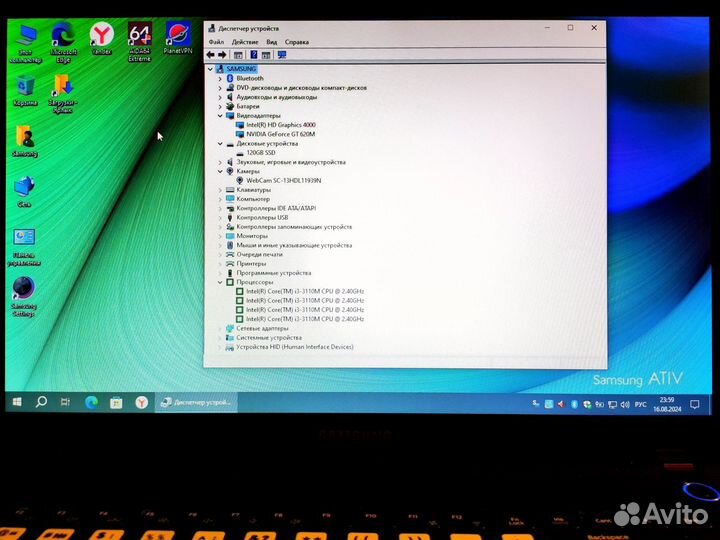
Task: Open the Вид menu
Action: 271,42
